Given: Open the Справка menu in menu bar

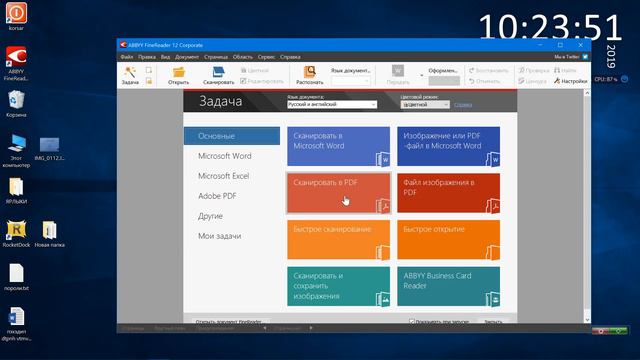Looking at the screenshot, I should click(290, 57).
